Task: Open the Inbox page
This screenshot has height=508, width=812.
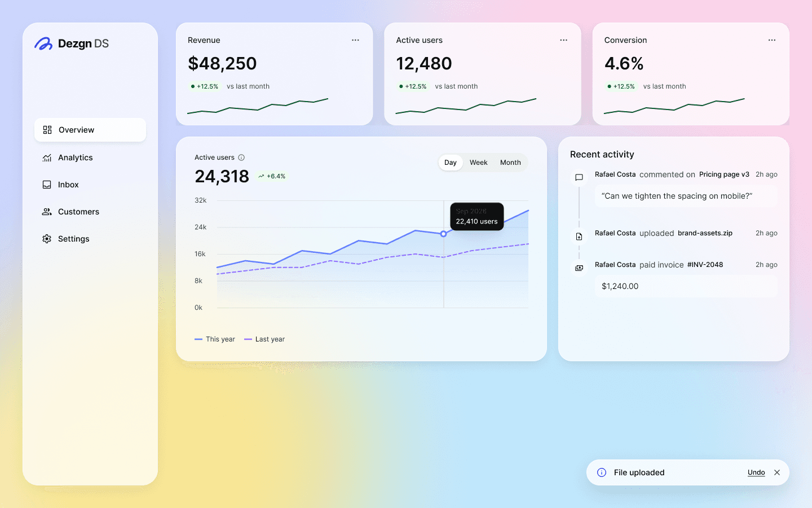Action: 90,185
